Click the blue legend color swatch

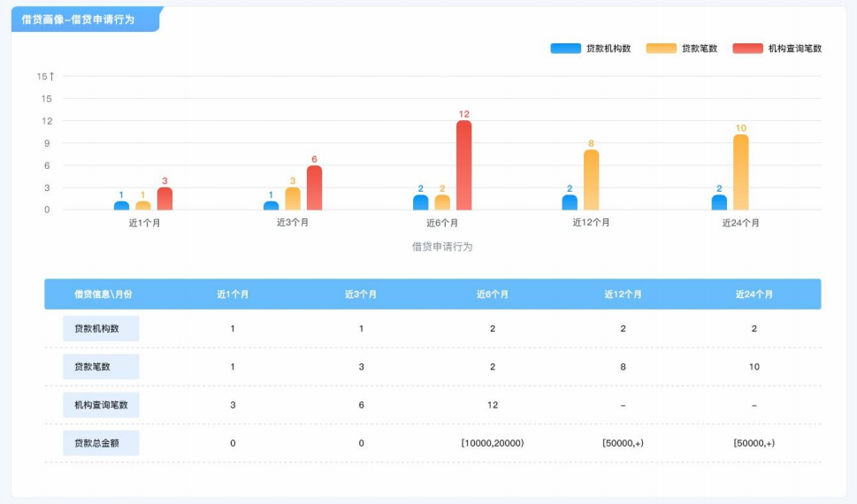click(565, 49)
